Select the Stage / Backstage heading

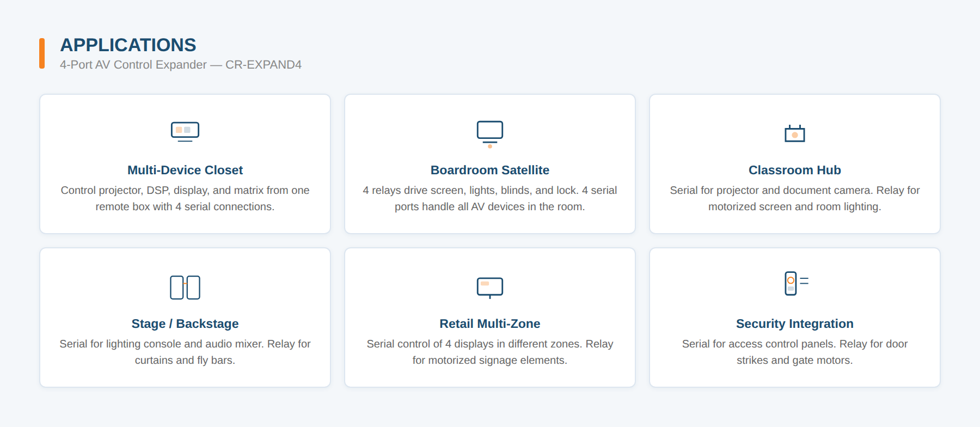tap(185, 324)
